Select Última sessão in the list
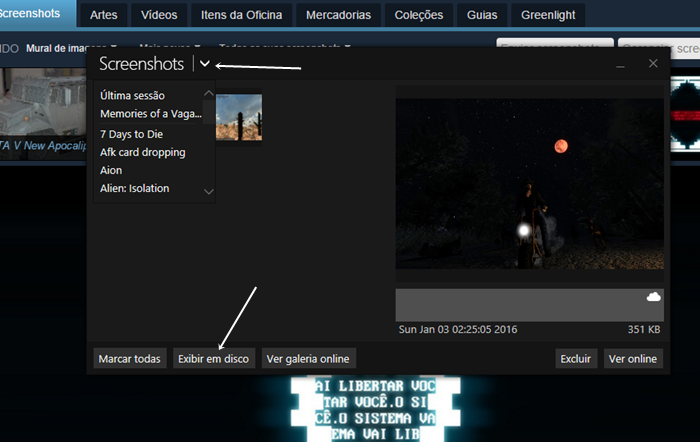Viewport: 700px width, 442px height. pos(132,96)
